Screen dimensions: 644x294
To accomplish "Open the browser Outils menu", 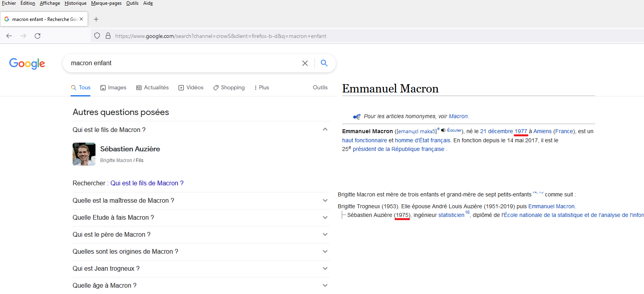I will (x=132, y=3).
